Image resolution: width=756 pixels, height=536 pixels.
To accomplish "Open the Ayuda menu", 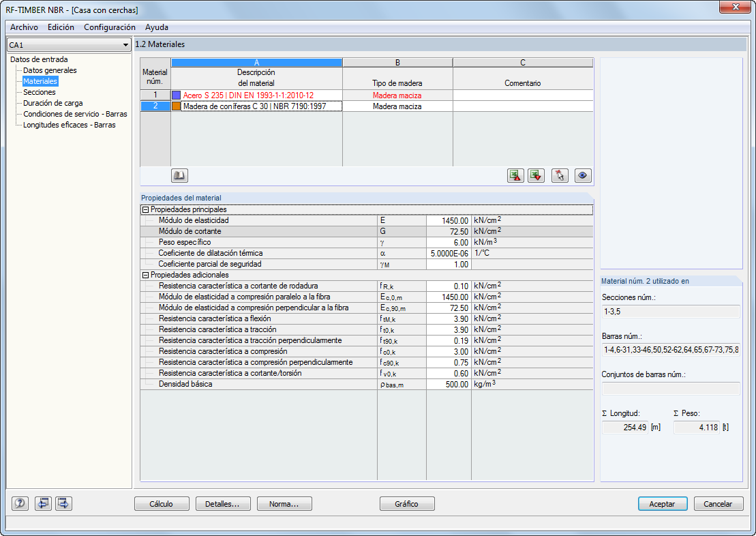I will tap(157, 27).
